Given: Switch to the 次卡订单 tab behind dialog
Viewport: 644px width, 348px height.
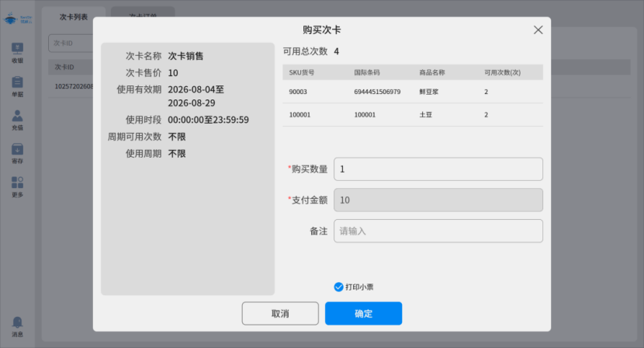Looking at the screenshot, I should point(143,12).
